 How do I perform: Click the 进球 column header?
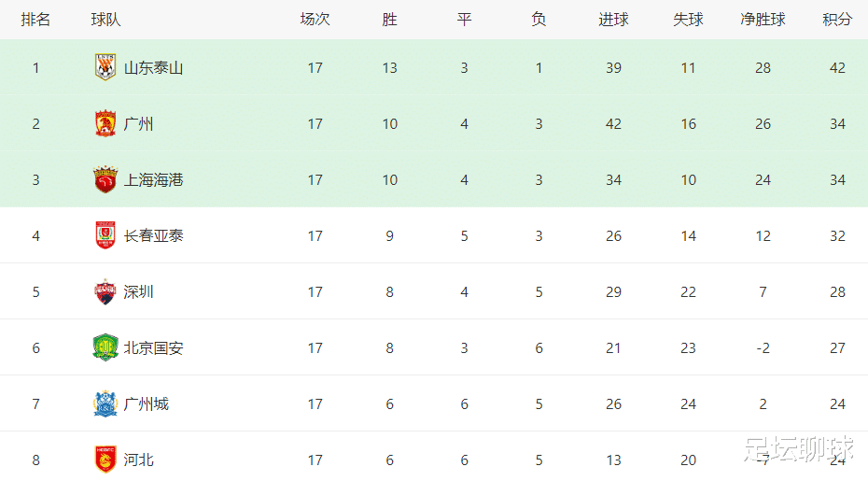click(x=613, y=20)
